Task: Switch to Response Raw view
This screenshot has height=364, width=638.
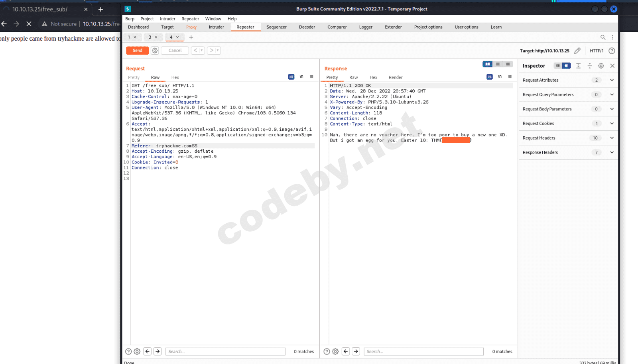Action: 354,77
